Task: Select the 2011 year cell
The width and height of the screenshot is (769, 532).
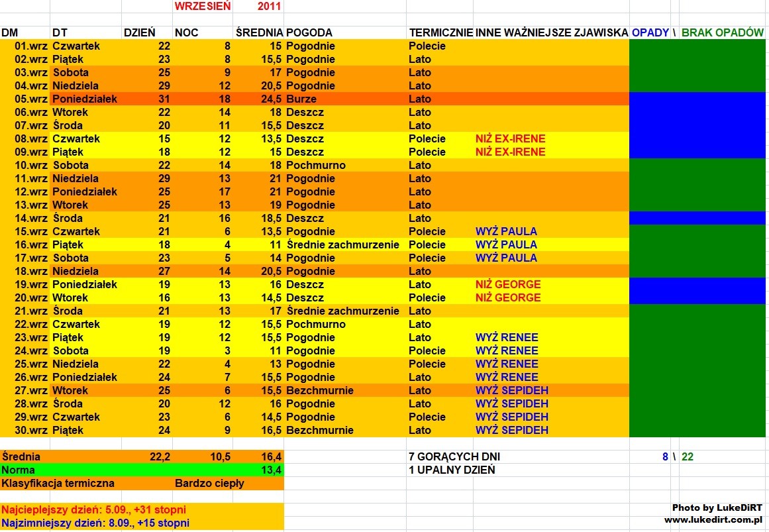Action: pyautogui.click(x=268, y=7)
